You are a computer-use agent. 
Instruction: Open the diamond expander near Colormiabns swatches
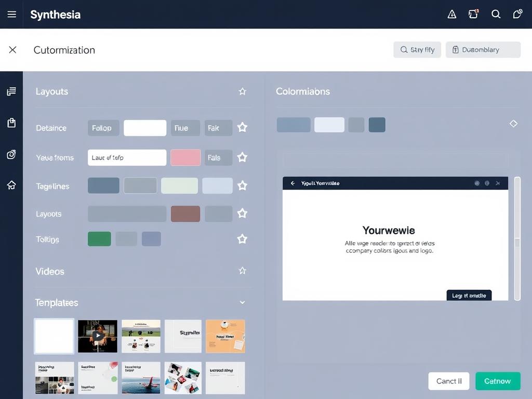(x=513, y=124)
